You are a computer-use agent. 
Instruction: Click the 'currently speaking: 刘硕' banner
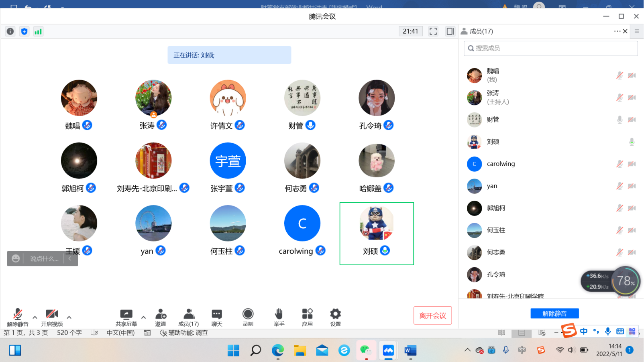click(229, 55)
